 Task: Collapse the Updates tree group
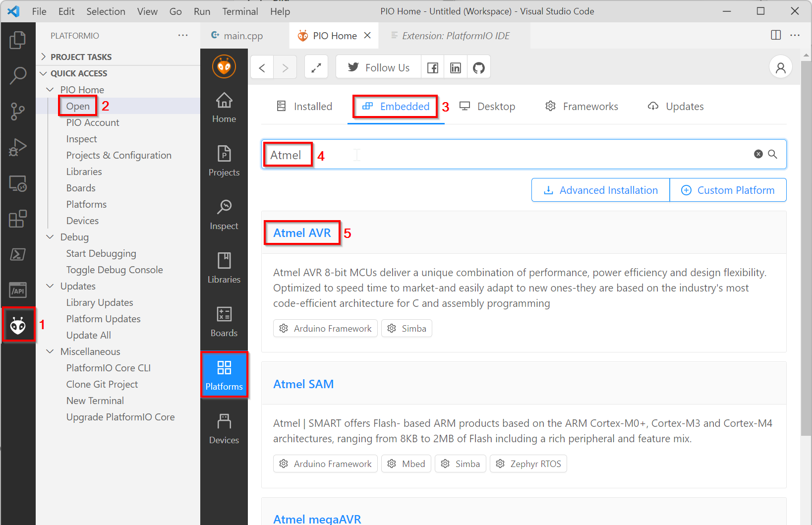[50, 286]
